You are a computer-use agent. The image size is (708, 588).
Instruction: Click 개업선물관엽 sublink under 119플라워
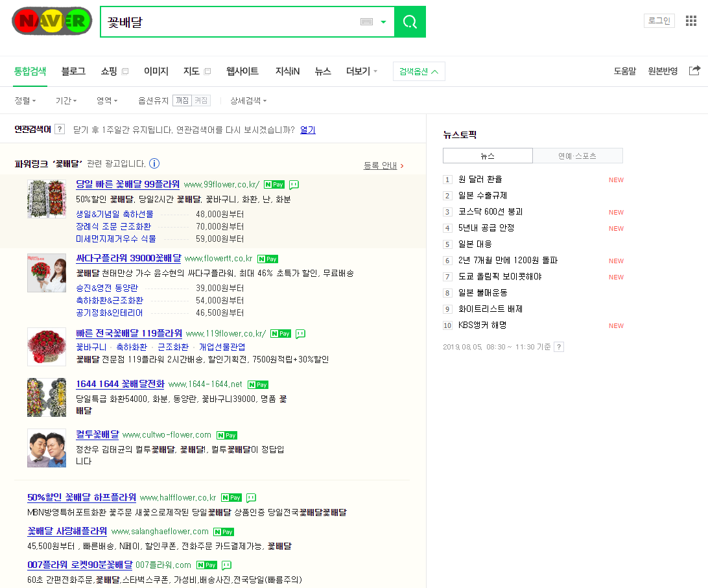pyautogui.click(x=222, y=347)
